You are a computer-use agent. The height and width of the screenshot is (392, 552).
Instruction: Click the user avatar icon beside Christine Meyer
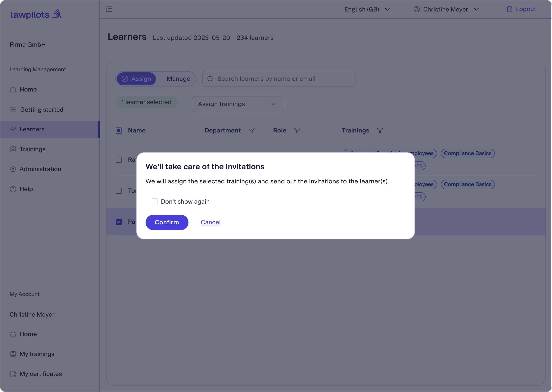click(x=417, y=9)
